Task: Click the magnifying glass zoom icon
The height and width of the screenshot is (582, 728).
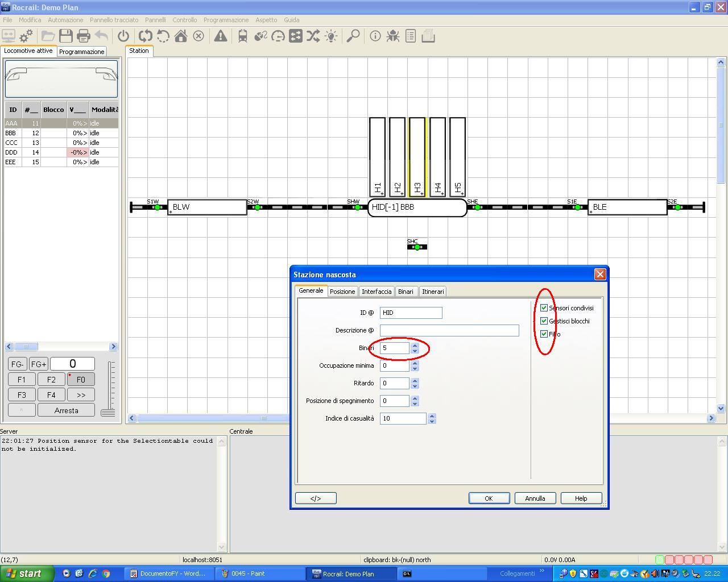Action: 353,36
